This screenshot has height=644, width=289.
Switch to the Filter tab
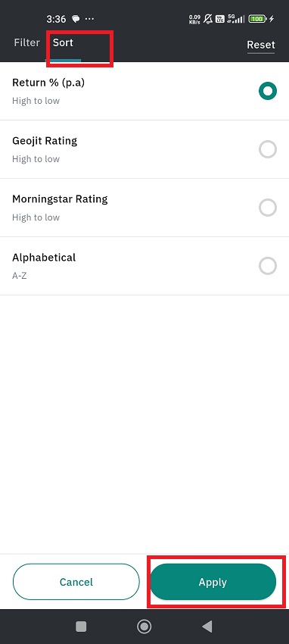click(26, 42)
